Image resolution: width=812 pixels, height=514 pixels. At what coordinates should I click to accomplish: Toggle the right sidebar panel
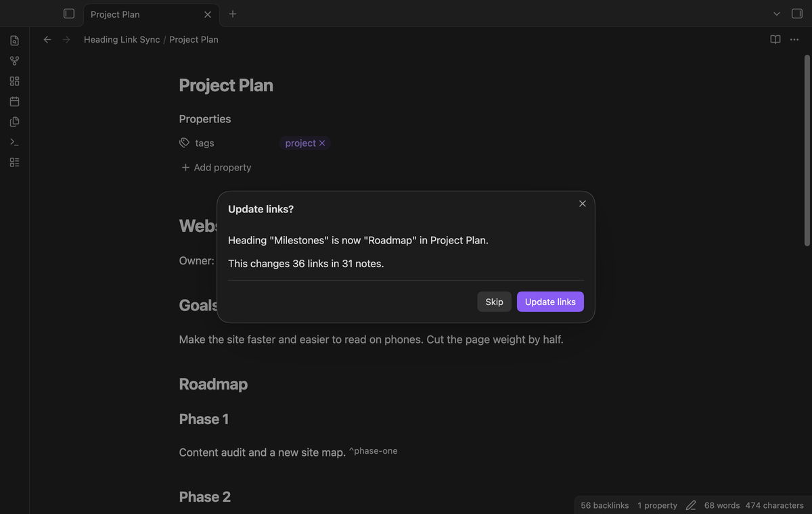(797, 14)
